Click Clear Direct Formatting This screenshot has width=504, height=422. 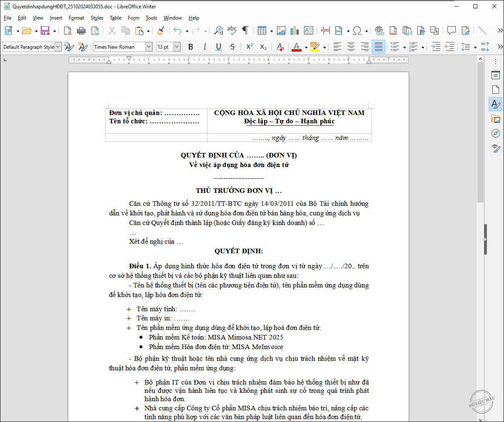coord(280,47)
